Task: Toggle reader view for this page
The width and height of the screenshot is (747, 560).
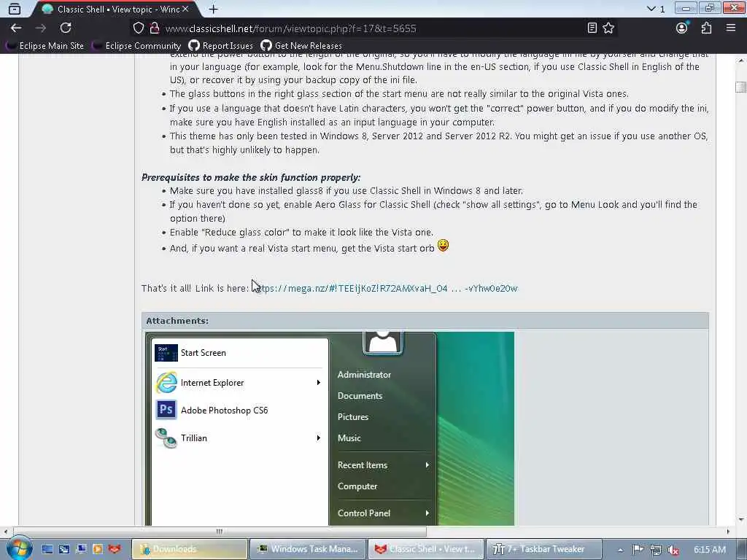Action: click(x=592, y=28)
